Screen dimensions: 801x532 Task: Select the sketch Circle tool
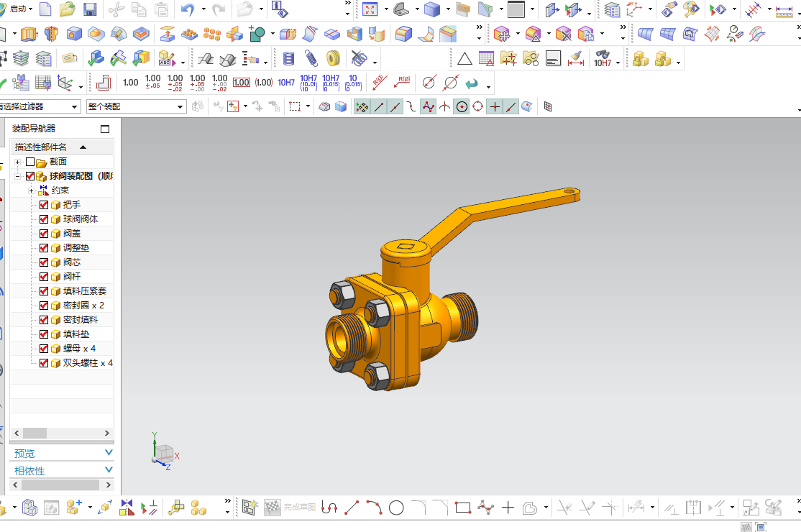pyautogui.click(x=396, y=508)
